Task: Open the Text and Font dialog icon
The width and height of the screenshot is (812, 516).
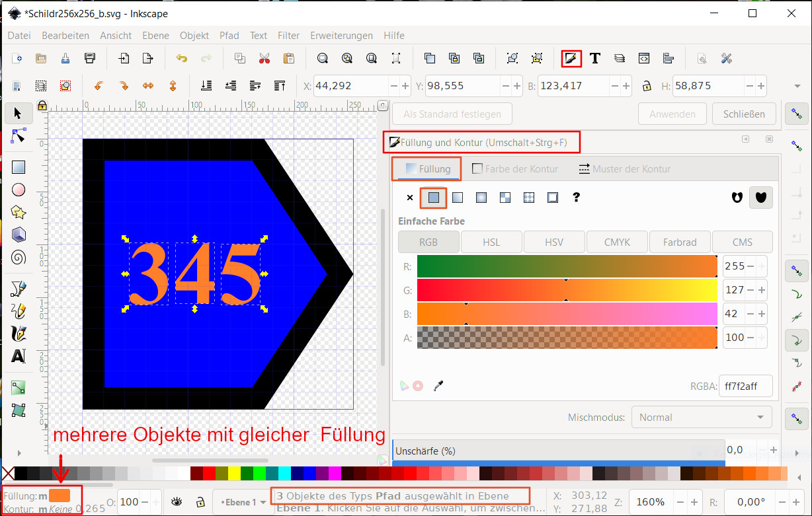Action: click(x=594, y=58)
